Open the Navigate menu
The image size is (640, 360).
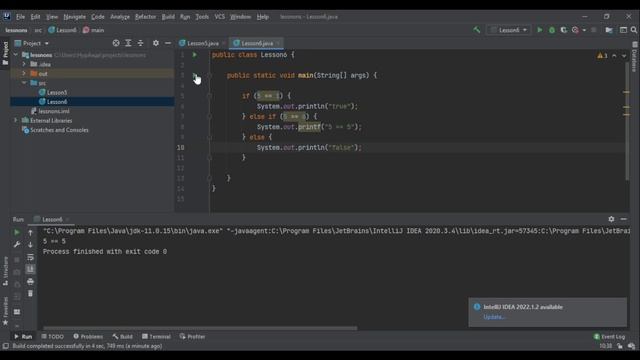coord(75,17)
